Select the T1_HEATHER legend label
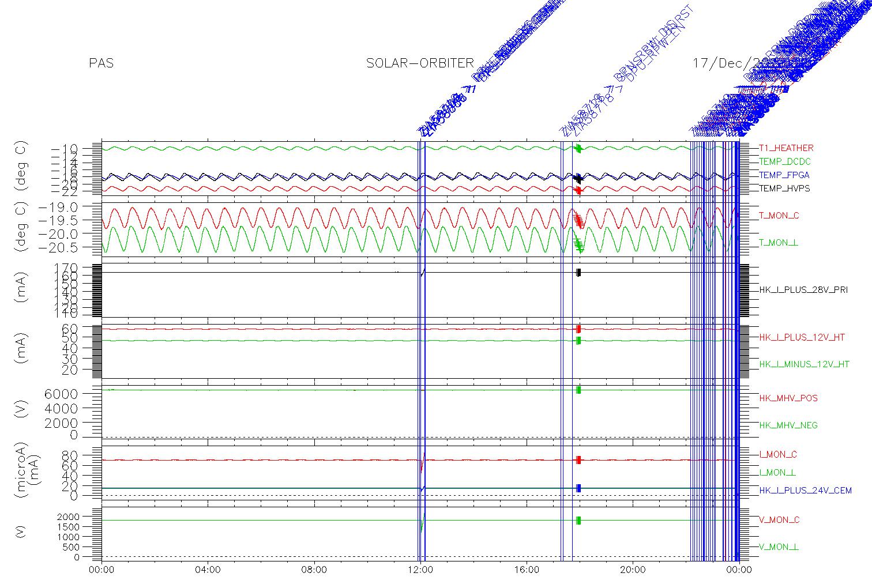The width and height of the screenshot is (872, 588). point(786,148)
